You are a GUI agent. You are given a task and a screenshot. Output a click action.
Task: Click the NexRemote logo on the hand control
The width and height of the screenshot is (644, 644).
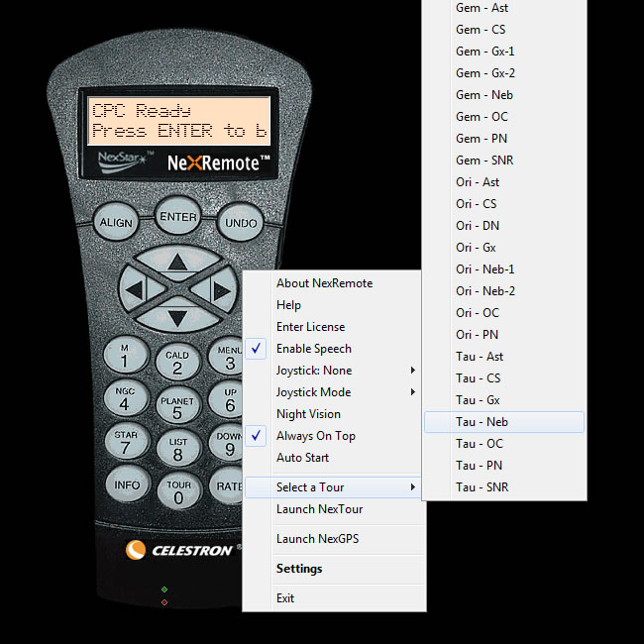click(x=219, y=163)
